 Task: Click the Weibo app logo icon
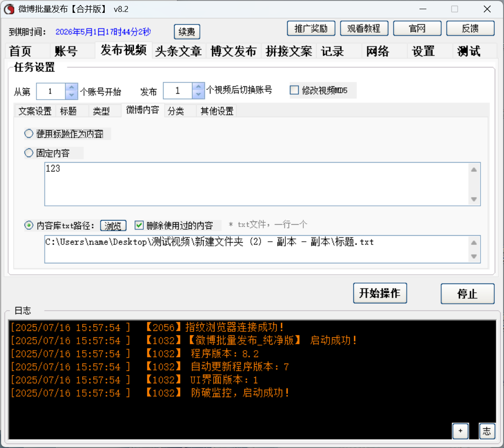[x=9, y=9]
